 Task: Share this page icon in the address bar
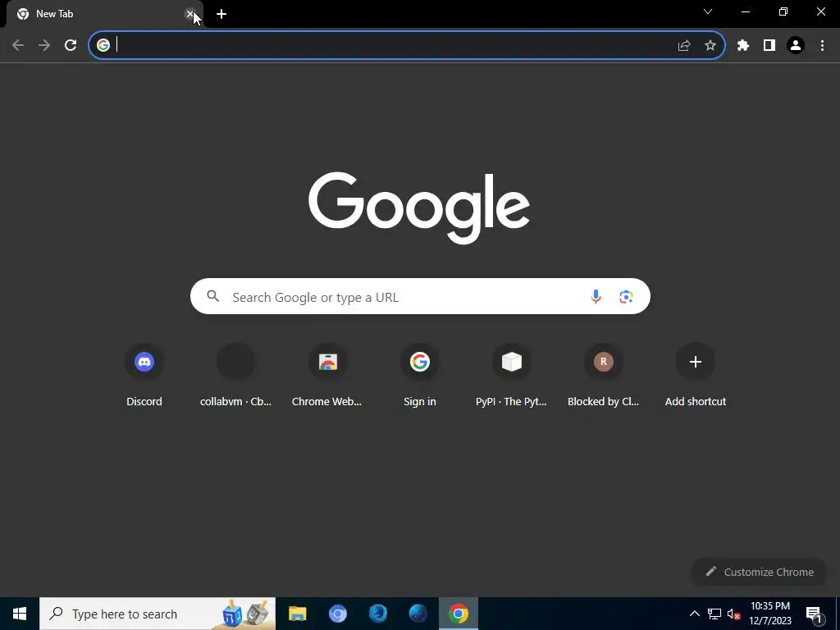pyautogui.click(x=684, y=46)
